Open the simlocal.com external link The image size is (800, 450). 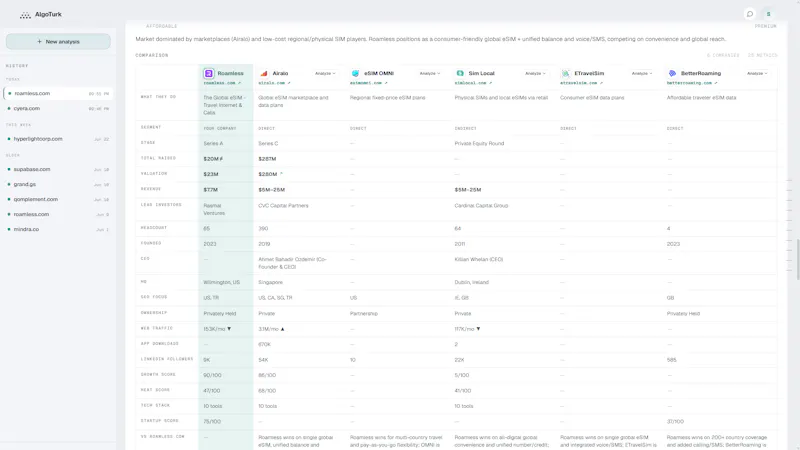pyautogui.click(x=473, y=83)
